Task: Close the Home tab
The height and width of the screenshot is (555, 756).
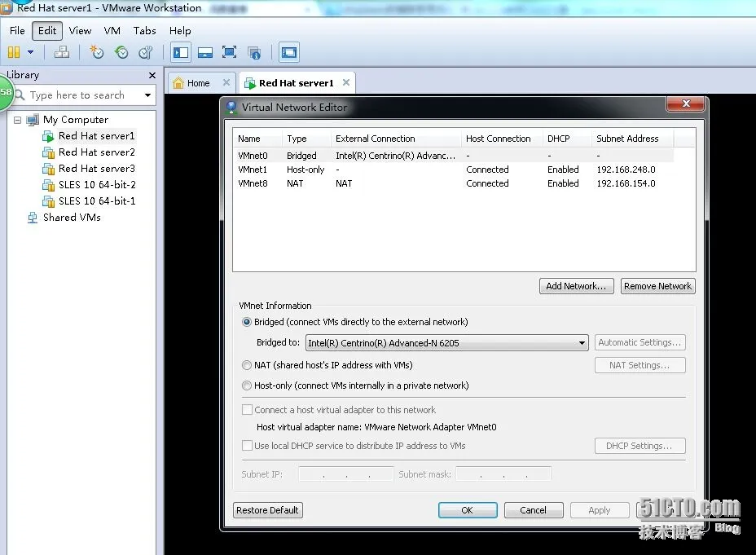Action: tap(226, 82)
